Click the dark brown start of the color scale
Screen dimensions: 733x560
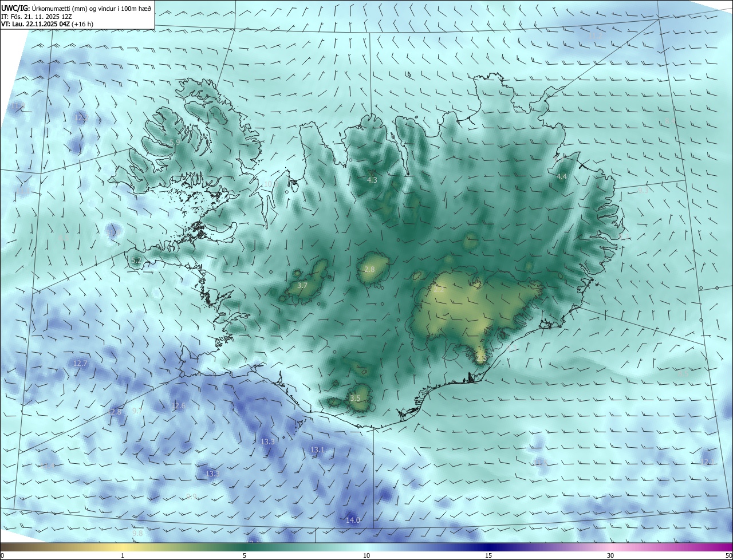coord(6,547)
